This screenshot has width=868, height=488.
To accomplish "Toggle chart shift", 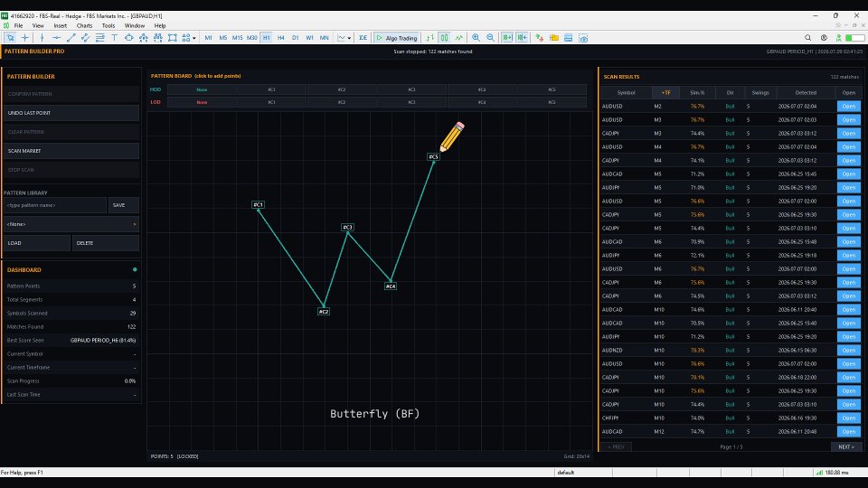I will point(522,38).
